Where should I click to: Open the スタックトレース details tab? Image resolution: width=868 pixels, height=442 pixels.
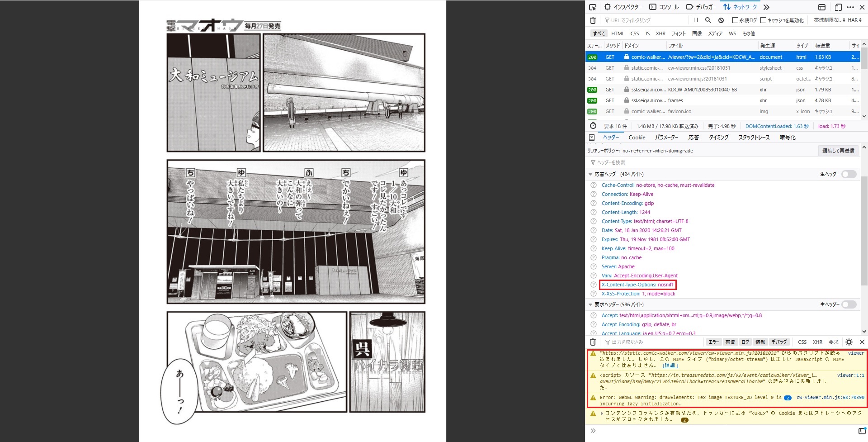click(754, 138)
